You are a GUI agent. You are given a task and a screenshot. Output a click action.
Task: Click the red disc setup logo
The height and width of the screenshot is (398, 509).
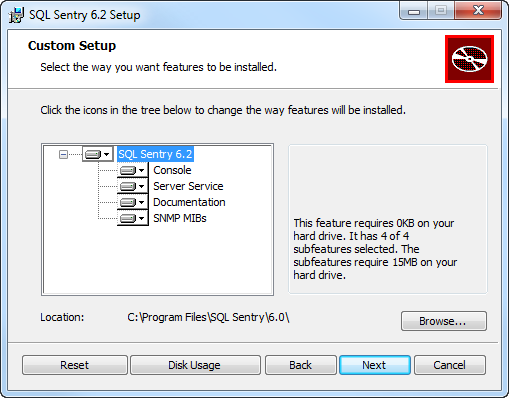pyautogui.click(x=469, y=59)
